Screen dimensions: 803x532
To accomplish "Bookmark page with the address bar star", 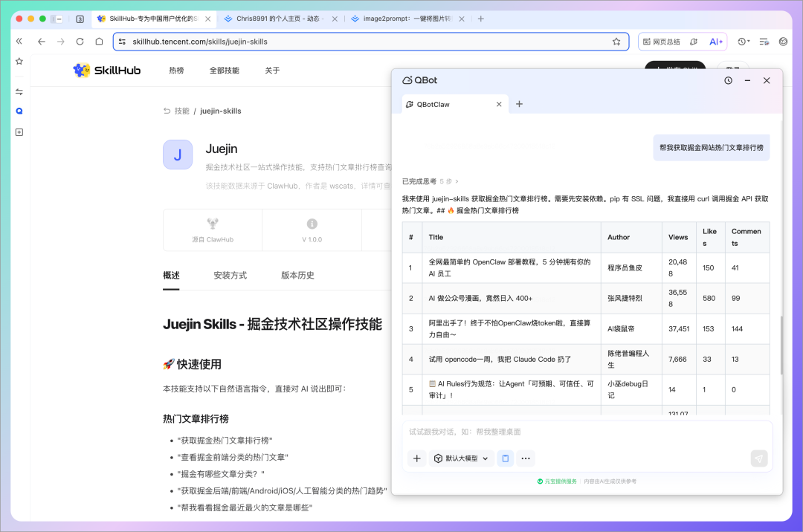I will 616,42.
